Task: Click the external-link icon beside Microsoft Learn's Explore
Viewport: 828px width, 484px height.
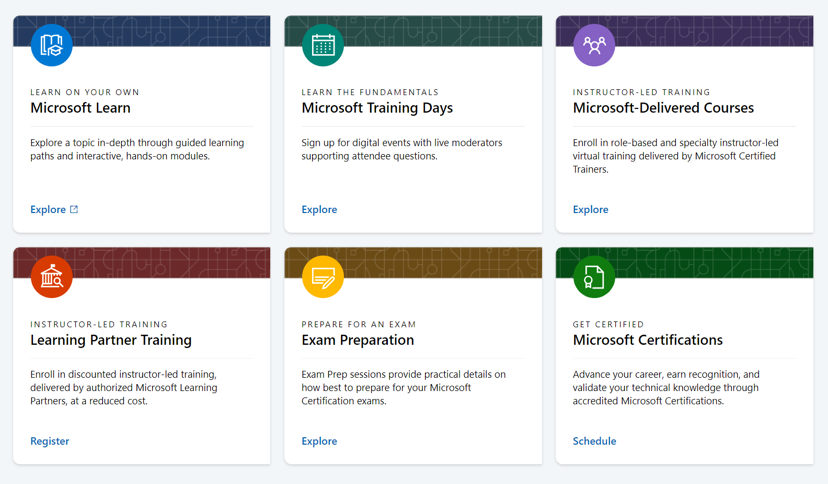Action: coord(74,209)
